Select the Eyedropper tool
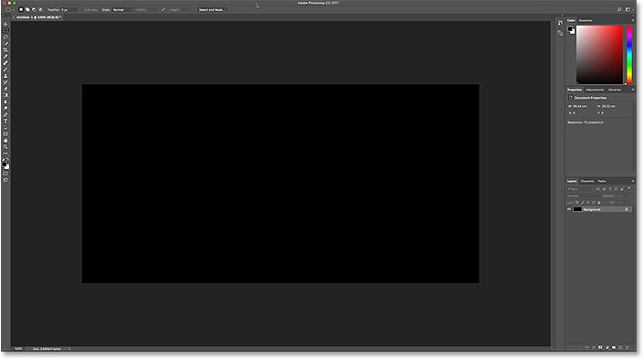 [x=5, y=57]
